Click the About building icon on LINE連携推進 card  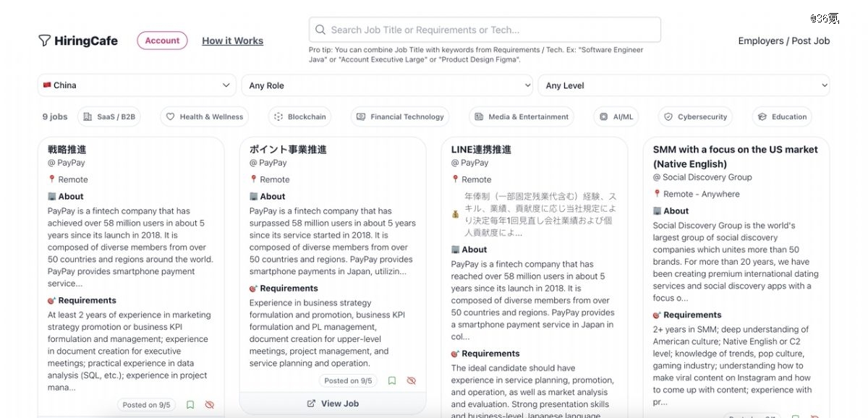[455, 249]
